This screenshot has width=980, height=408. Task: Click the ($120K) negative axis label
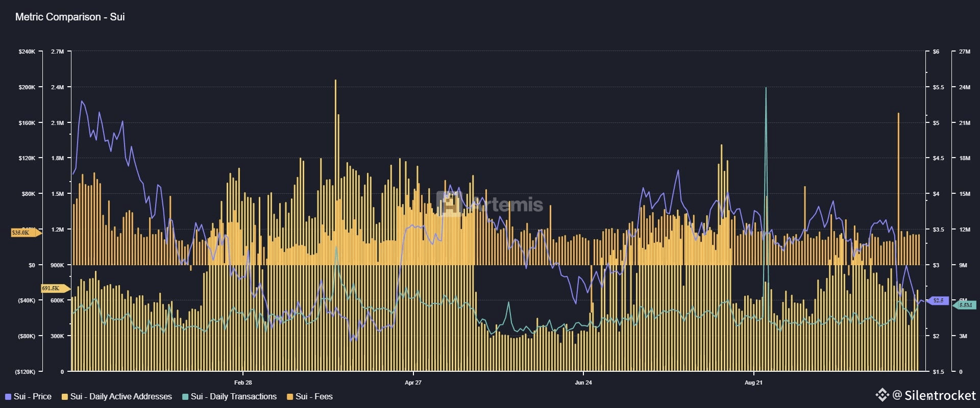click(25, 372)
